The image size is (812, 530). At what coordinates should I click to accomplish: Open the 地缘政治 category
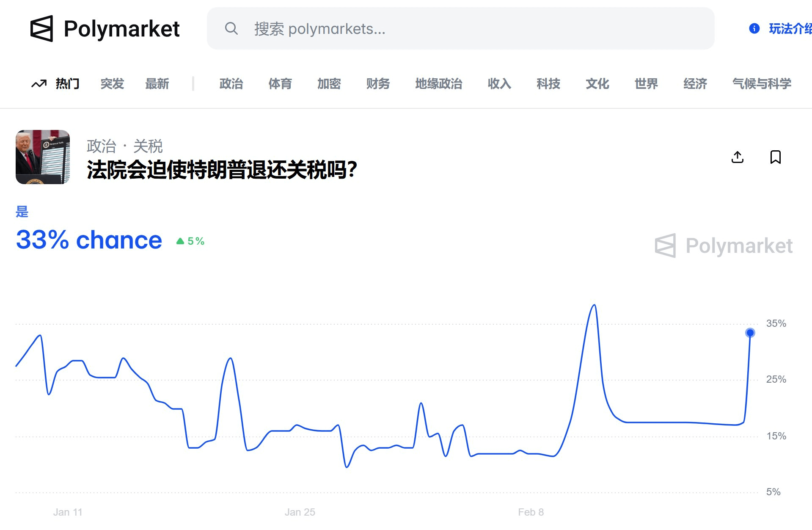pyautogui.click(x=439, y=83)
